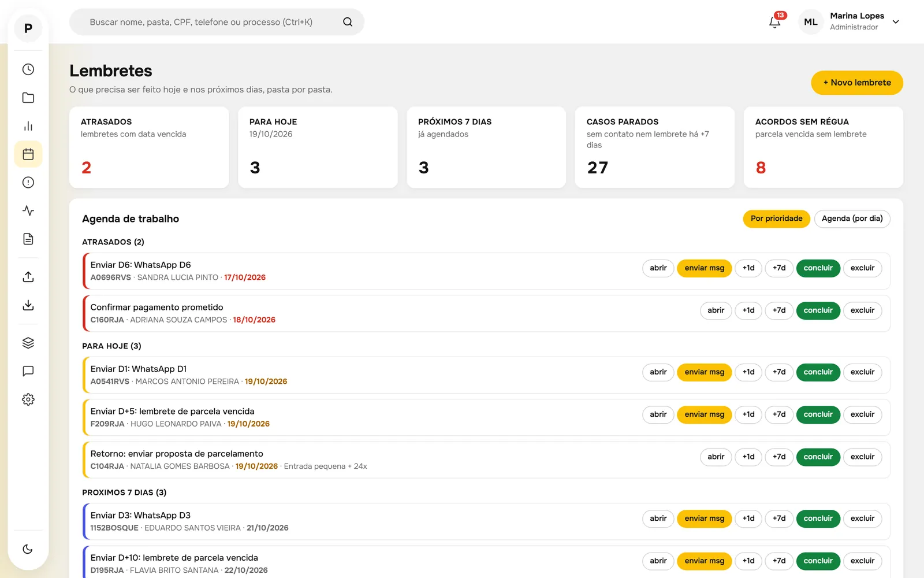Switch to Agenda (por dia) view
Screen dimensions: 924x578
tap(852, 218)
